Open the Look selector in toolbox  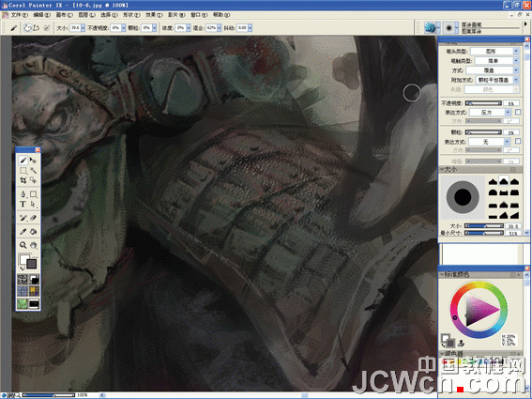[x=23, y=303]
